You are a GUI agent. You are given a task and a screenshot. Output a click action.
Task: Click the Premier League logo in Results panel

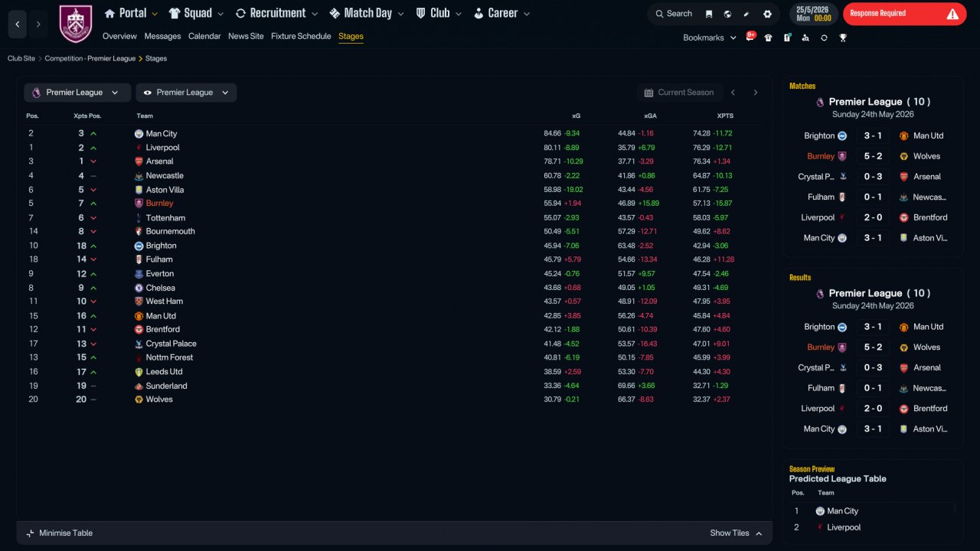(820, 293)
